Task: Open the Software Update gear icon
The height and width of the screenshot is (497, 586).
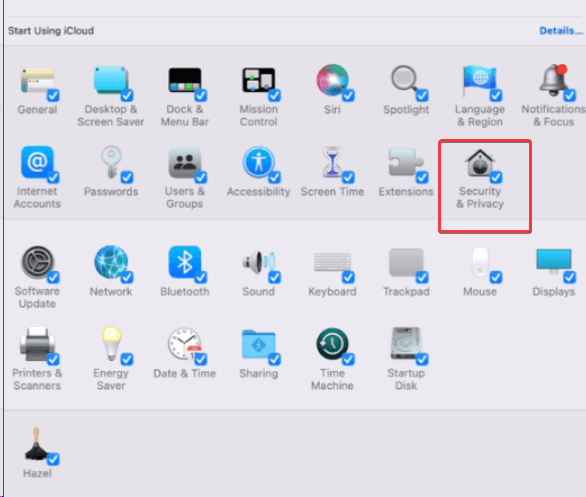Action: point(37,262)
